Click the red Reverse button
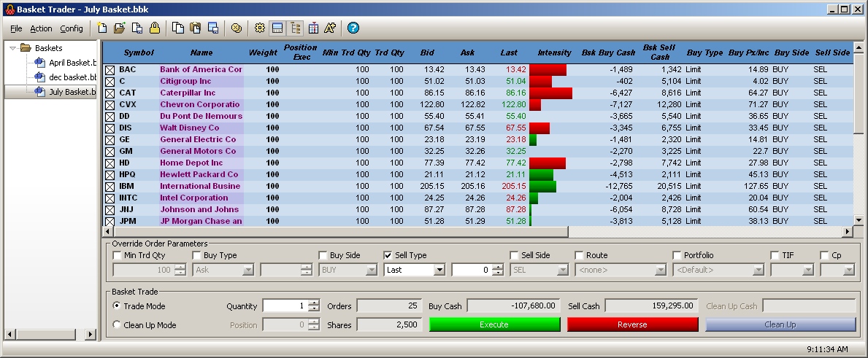 pyautogui.click(x=632, y=325)
